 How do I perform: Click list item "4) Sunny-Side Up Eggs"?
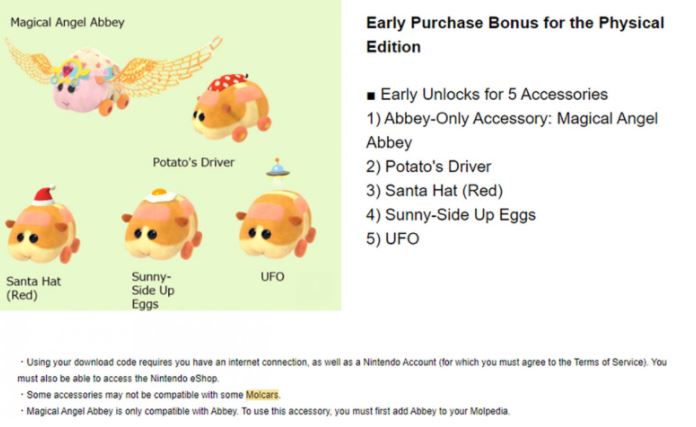point(451,214)
